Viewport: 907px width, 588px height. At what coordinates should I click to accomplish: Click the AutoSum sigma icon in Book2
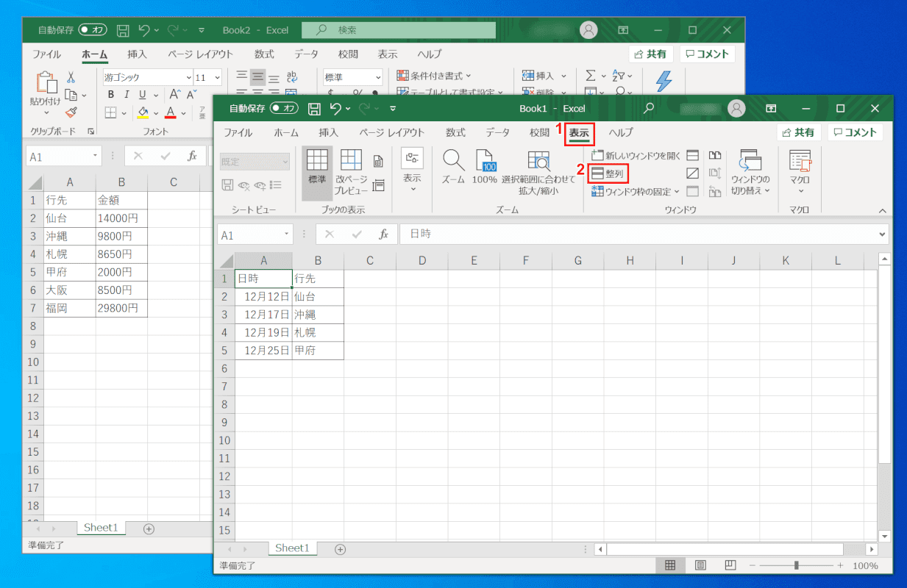[590, 76]
